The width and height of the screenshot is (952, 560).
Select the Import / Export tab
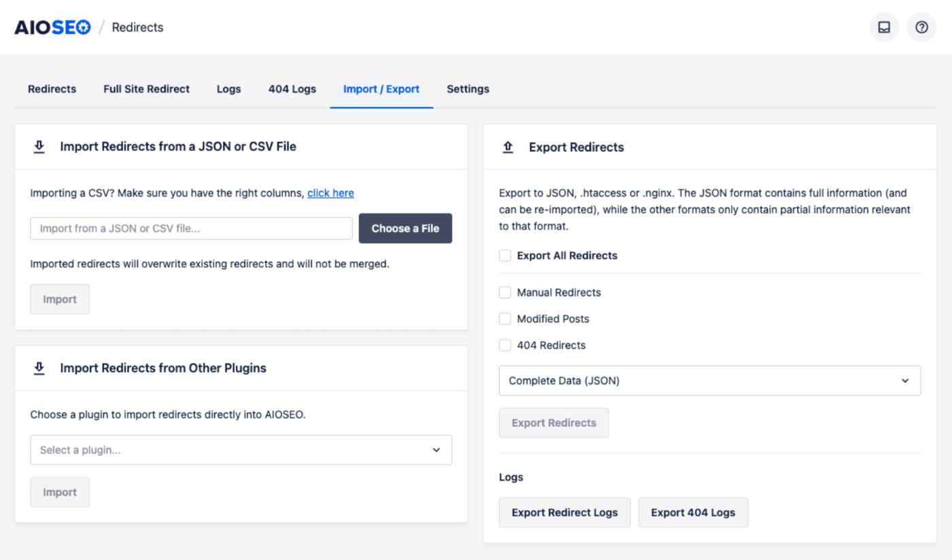point(381,89)
